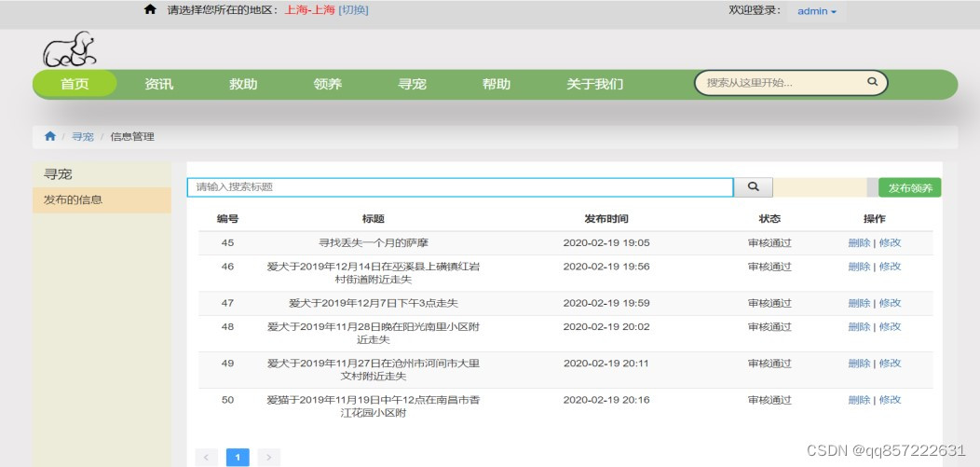The image size is (980, 467).
Task: Go to next page arrow
Action: click(x=268, y=458)
